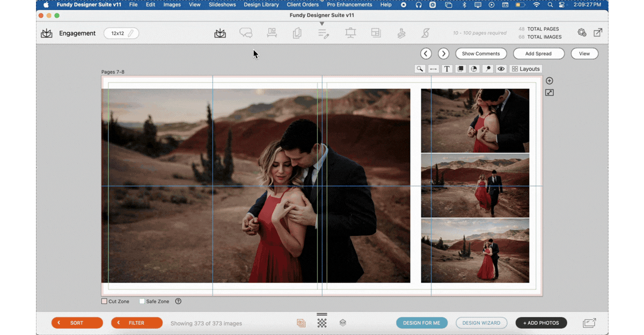Click the checkered grid icon in bottom bar
Screen dimensions: 644x335
coord(322,323)
